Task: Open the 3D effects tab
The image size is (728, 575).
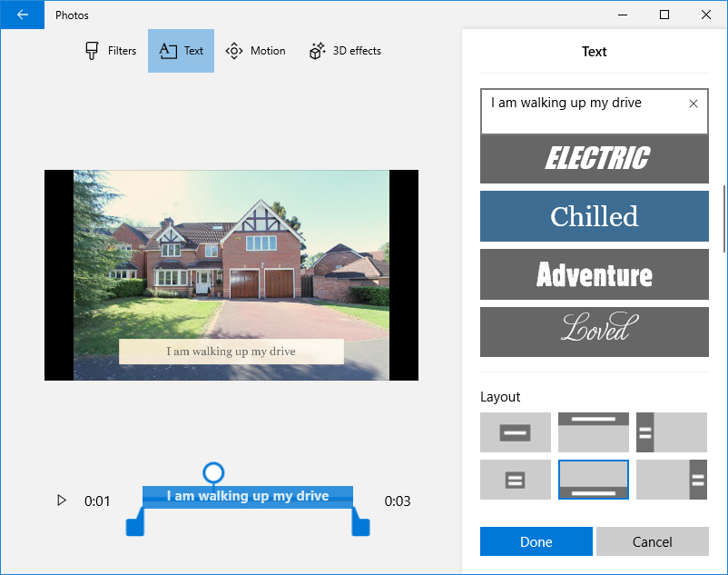Action: pos(345,51)
